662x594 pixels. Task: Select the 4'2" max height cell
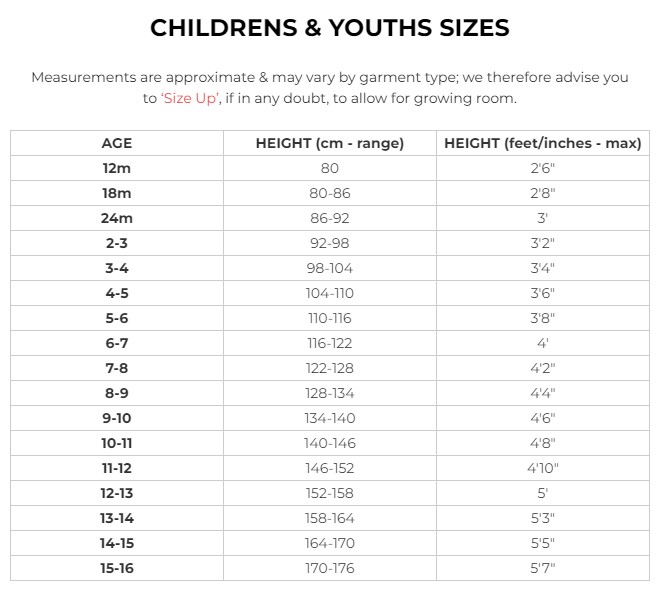[x=542, y=368]
